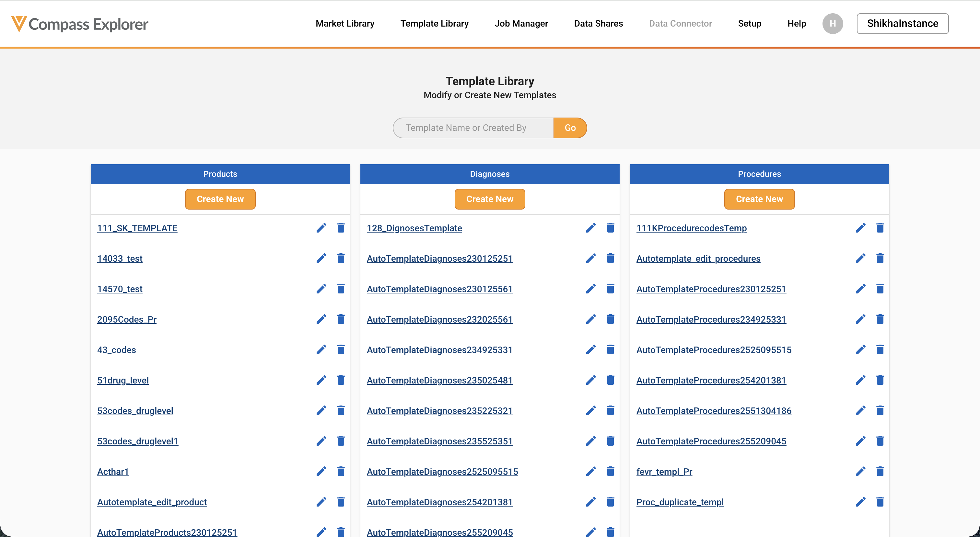Select the Data Connector menu item
This screenshot has width=980, height=537.
[680, 24]
